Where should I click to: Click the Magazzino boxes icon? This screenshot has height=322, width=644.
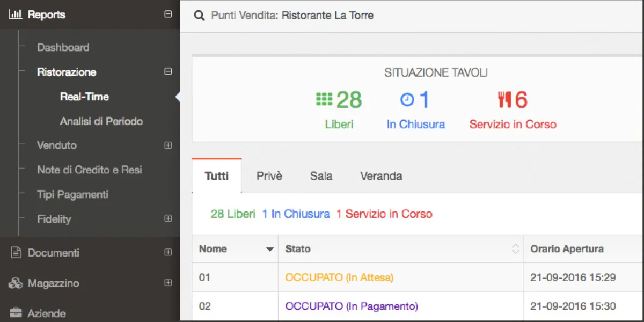click(16, 283)
